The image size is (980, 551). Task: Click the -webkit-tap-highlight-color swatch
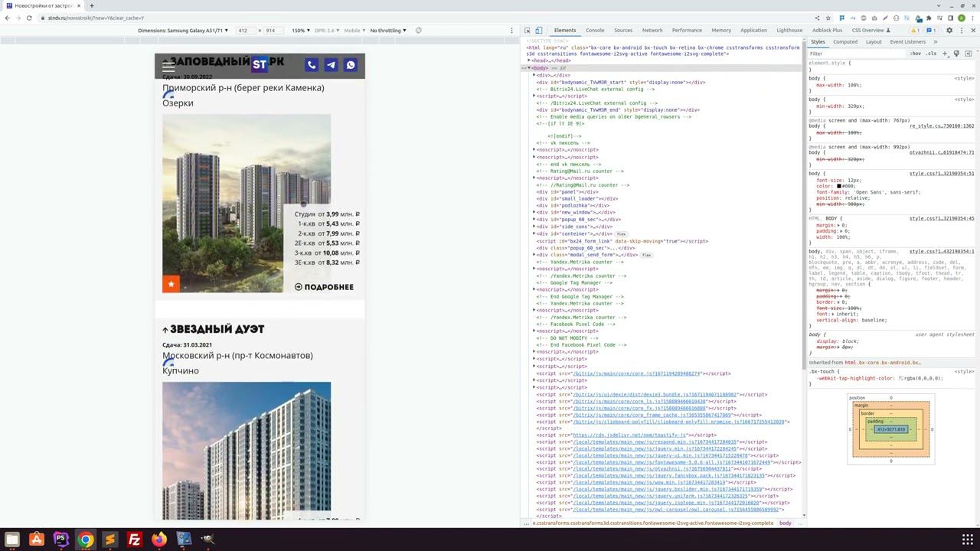pyautogui.click(x=901, y=378)
